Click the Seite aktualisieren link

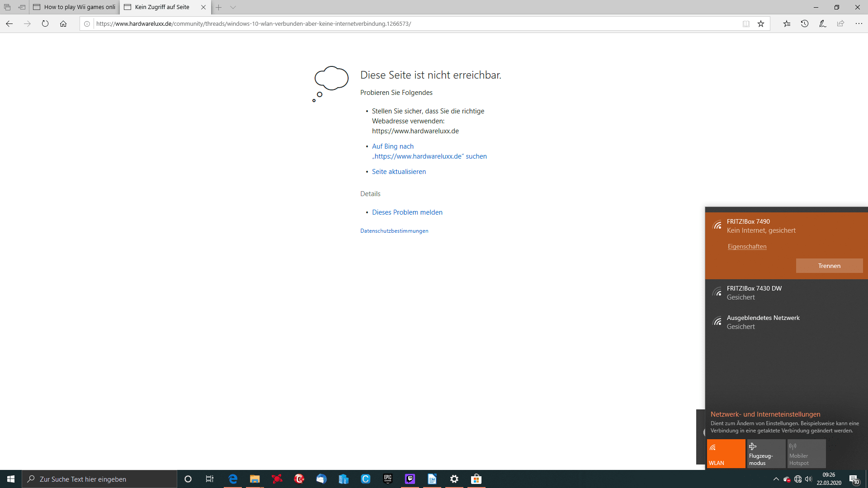(399, 172)
